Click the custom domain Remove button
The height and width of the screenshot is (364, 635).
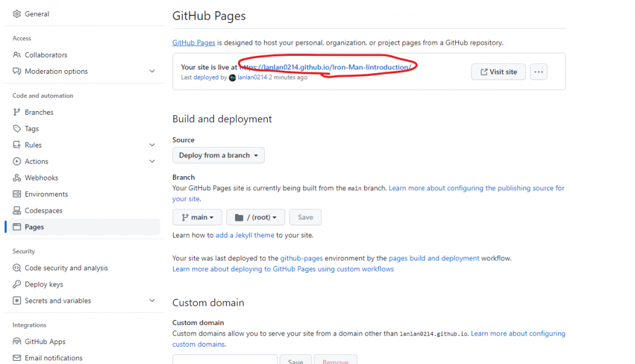[x=335, y=360]
